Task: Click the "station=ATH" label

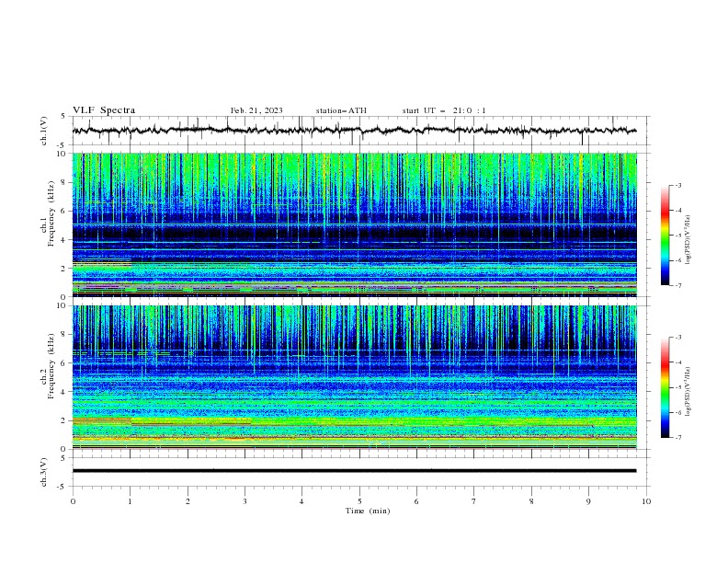Action: point(341,110)
